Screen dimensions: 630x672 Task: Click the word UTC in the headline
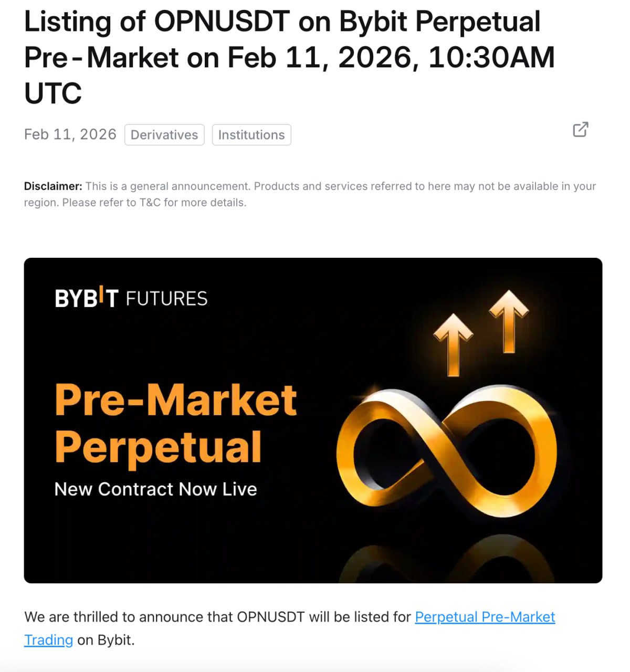click(53, 93)
